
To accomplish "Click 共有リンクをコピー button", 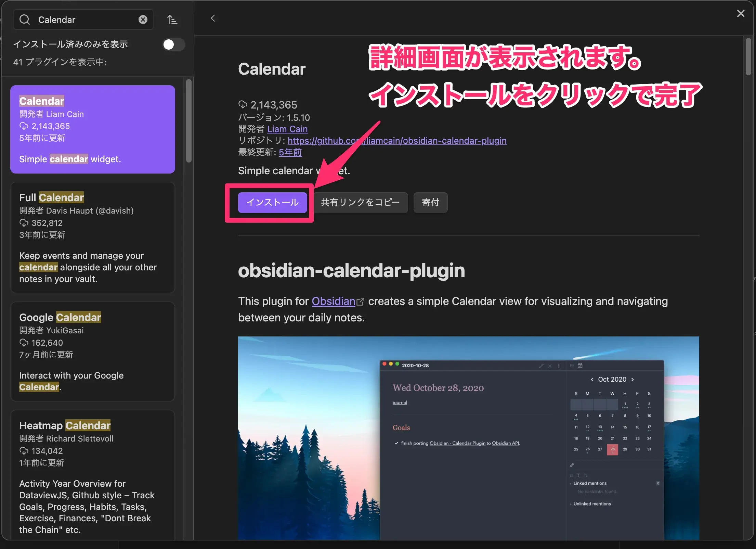I will point(360,202).
